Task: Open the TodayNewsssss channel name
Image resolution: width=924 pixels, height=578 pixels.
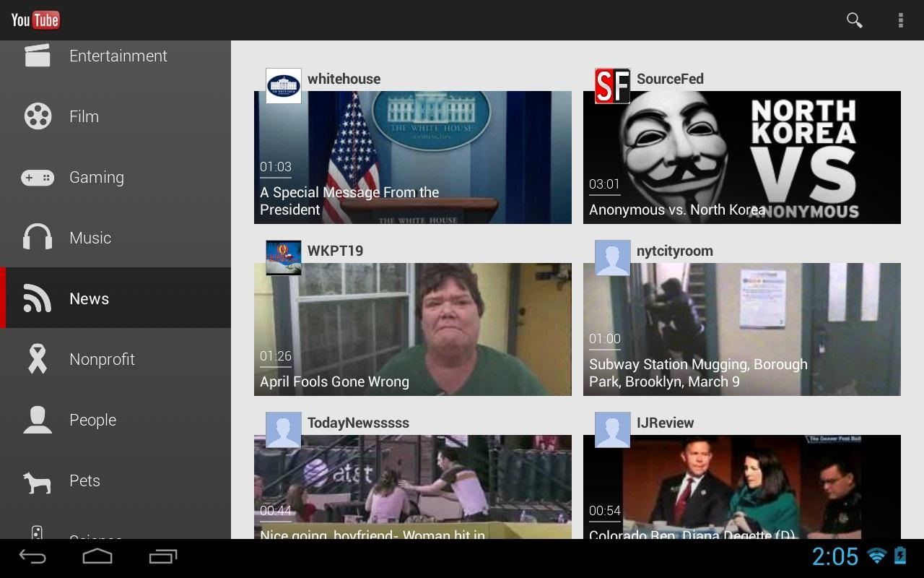Action: coord(358,423)
